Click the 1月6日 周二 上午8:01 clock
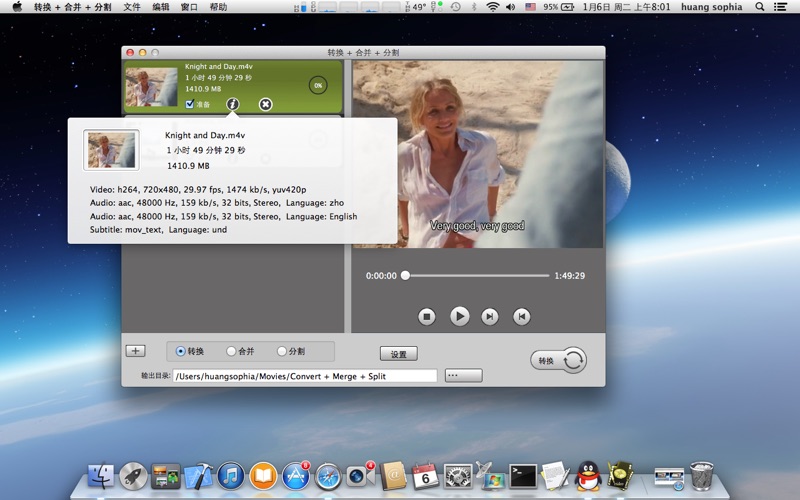800x500 pixels. coord(627,7)
